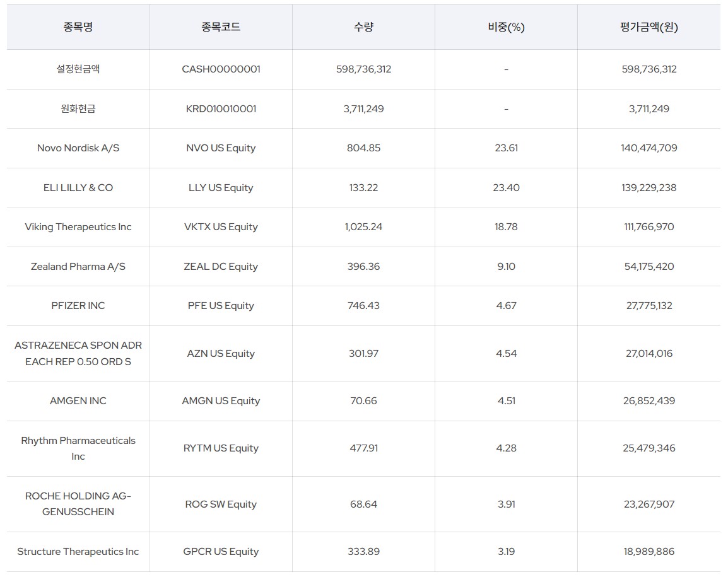Image resolution: width=728 pixels, height=577 pixels.
Task: Click quantity 477.91
Action: (x=363, y=448)
